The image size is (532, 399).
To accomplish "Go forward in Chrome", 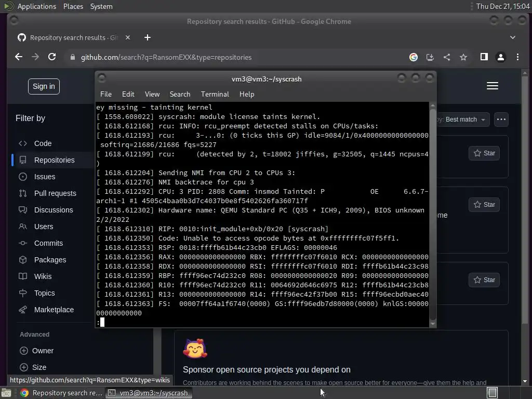I will [x=35, y=57].
